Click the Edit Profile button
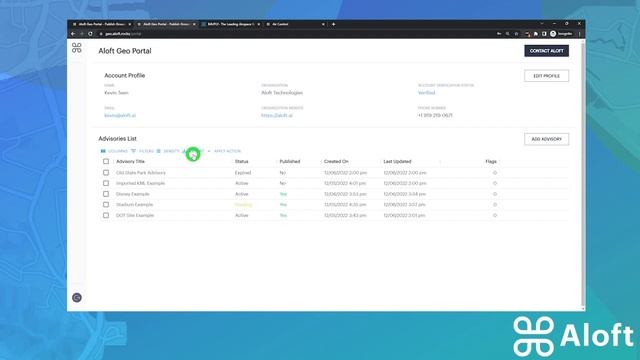 tap(546, 76)
